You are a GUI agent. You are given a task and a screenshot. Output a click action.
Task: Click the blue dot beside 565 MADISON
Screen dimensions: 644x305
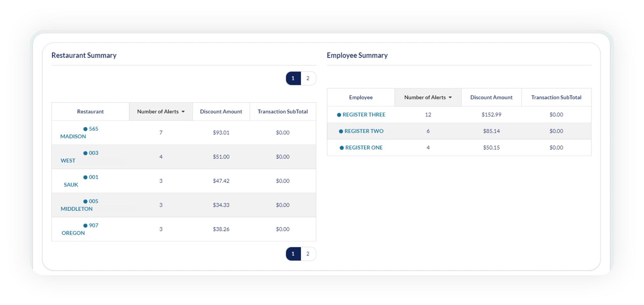click(x=85, y=129)
